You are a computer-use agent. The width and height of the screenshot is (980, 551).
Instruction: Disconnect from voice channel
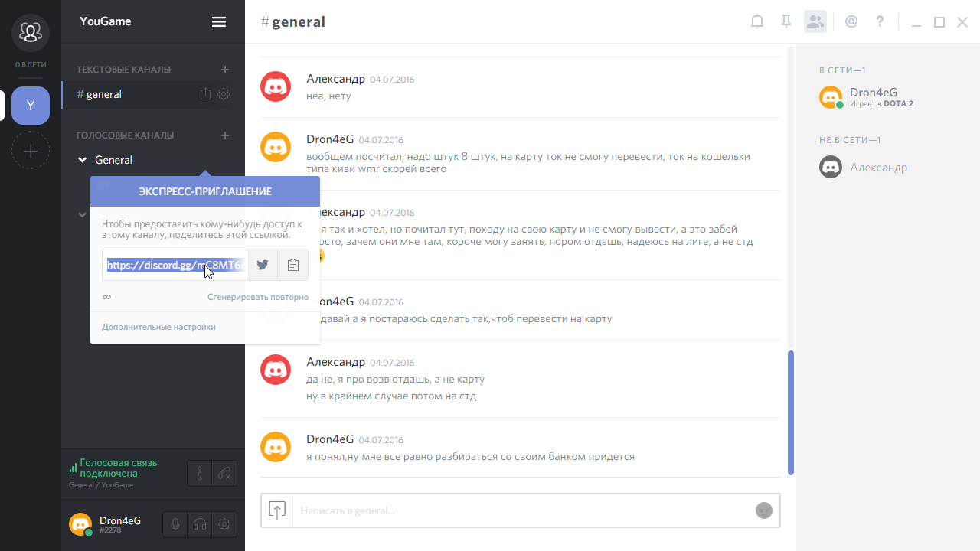pos(224,474)
